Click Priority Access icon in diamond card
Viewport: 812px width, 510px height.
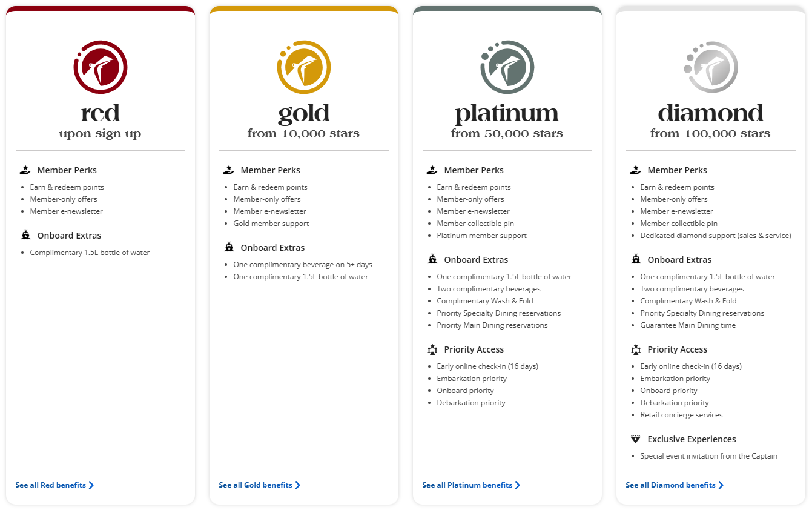636,349
